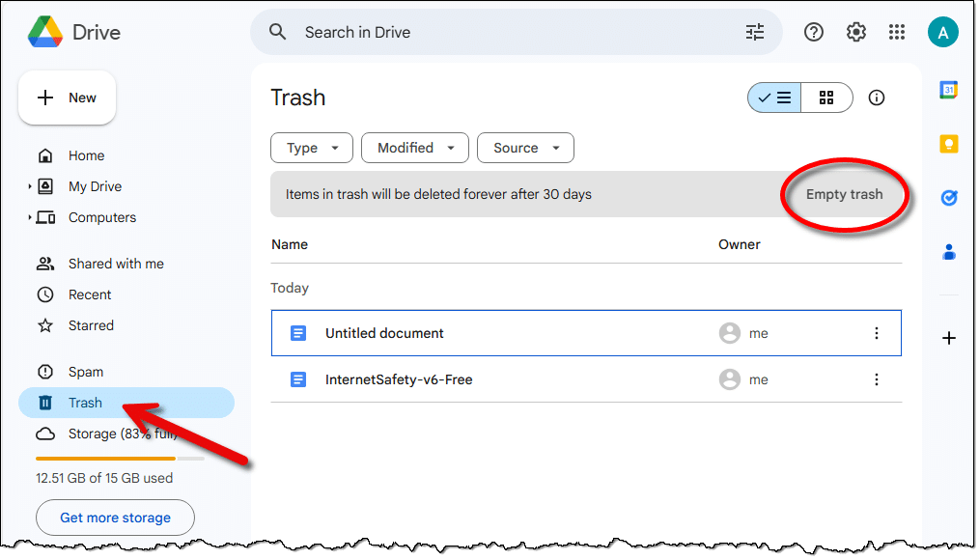Image resolution: width=979 pixels, height=560 pixels.
Task: Go to Shared with me
Action: tap(116, 264)
